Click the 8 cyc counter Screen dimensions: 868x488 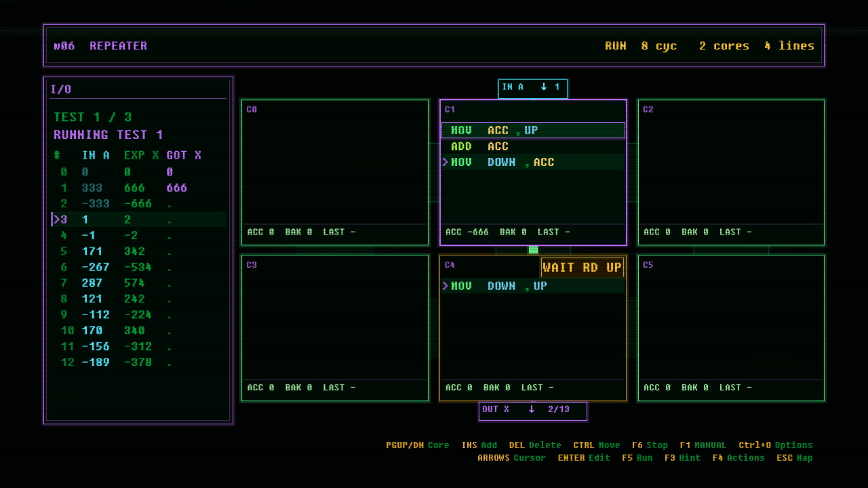(x=659, y=46)
